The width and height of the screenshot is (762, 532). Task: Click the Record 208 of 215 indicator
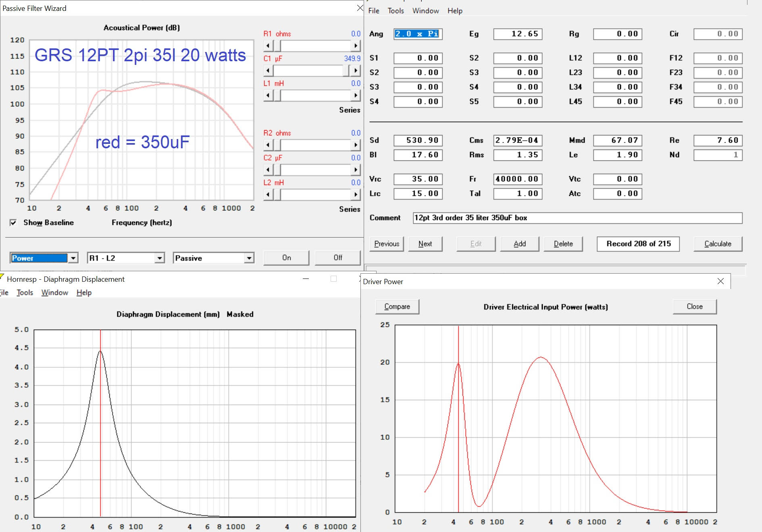[x=638, y=244]
